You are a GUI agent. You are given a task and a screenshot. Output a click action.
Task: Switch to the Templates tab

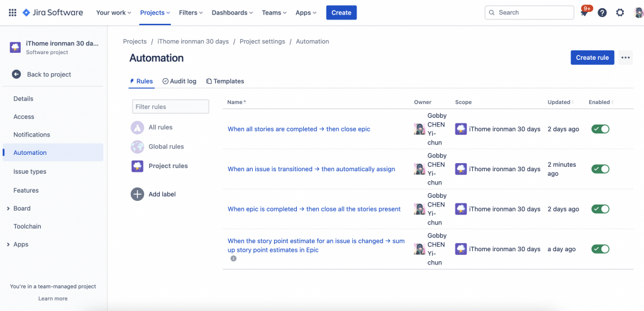[225, 81]
